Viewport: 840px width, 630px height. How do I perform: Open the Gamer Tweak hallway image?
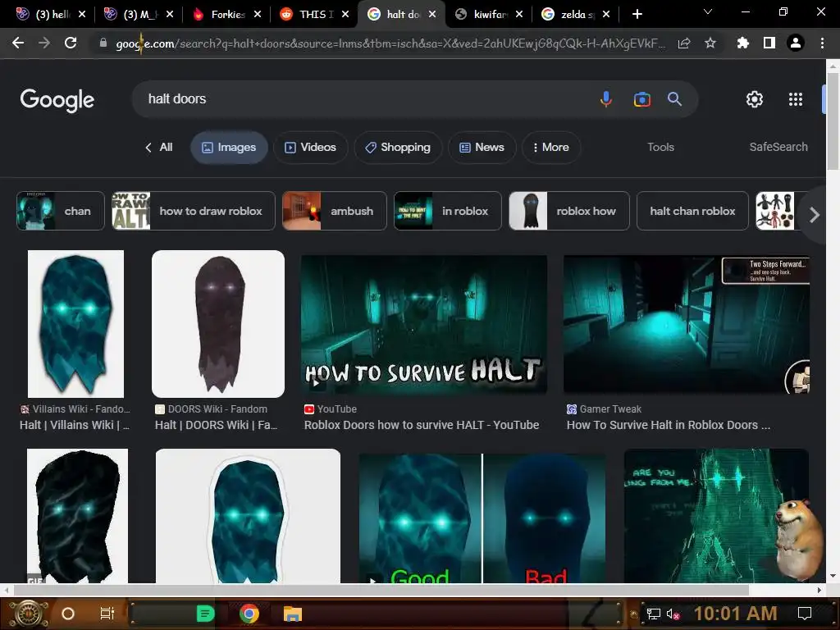[687, 325]
